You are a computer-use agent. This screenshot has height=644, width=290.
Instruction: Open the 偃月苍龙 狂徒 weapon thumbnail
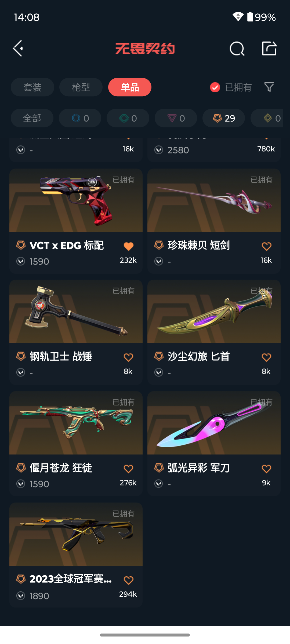[x=76, y=423]
